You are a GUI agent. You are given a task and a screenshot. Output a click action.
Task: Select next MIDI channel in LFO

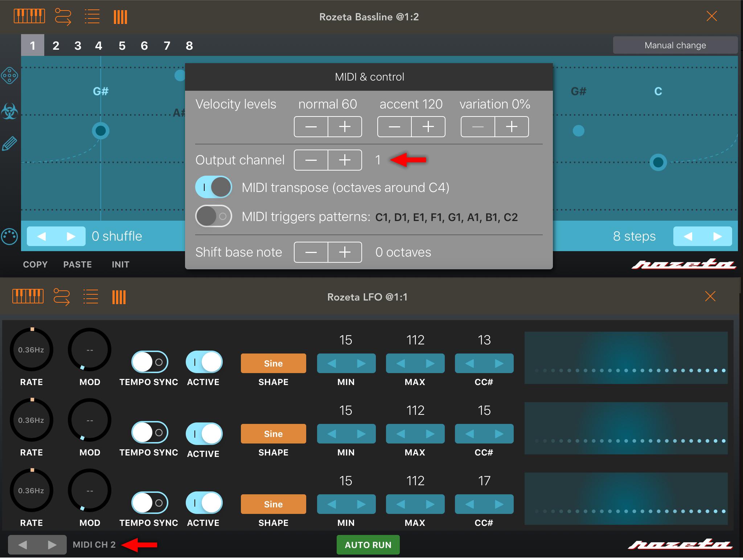[x=52, y=545]
